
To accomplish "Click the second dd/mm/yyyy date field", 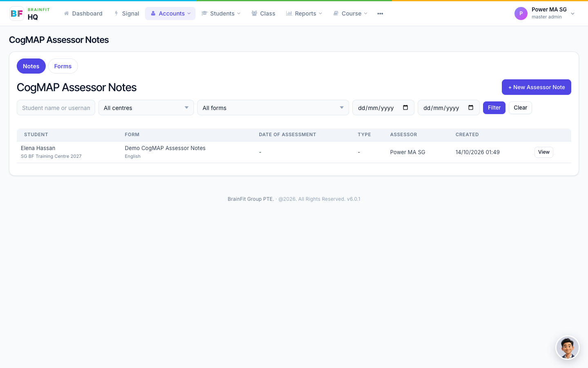I will (449, 108).
